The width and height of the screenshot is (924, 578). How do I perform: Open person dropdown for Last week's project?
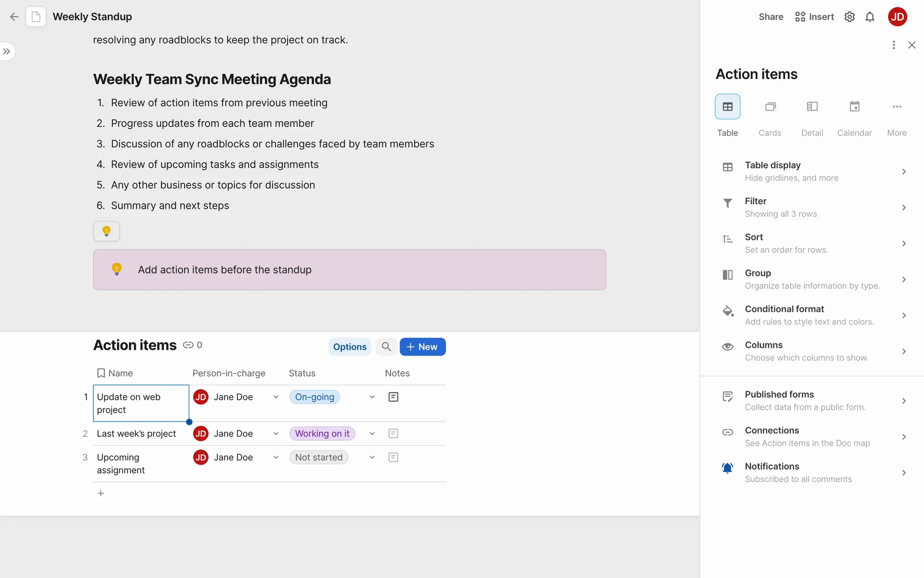click(276, 433)
